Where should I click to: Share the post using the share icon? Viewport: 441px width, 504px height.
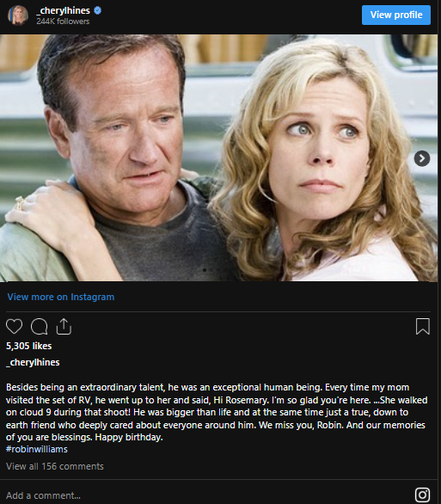[64, 326]
